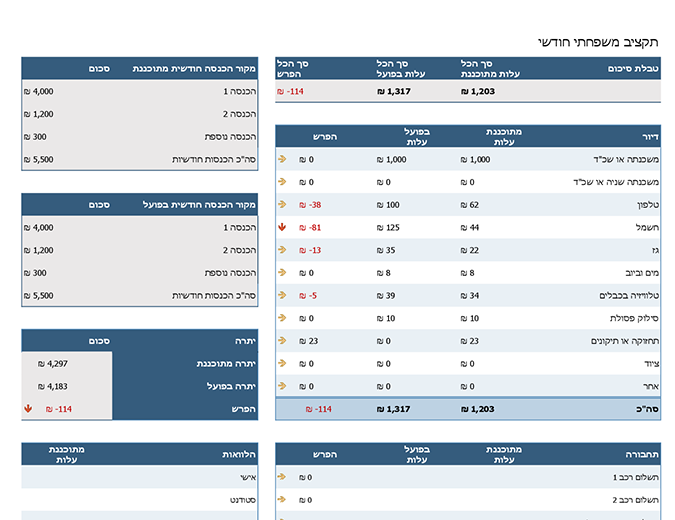Select the difference ₪ -13 in the גז row
Viewport: 675px width, 520px height.
310,250
